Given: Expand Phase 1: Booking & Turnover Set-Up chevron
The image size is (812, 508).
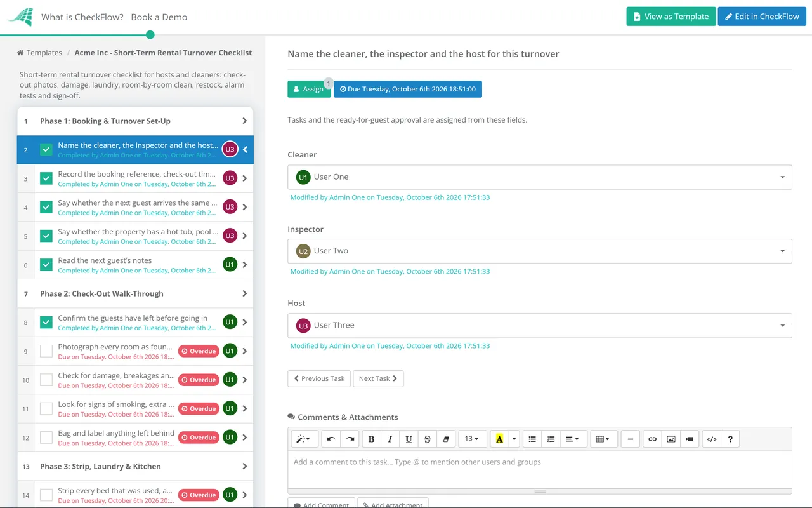Looking at the screenshot, I should pos(245,121).
